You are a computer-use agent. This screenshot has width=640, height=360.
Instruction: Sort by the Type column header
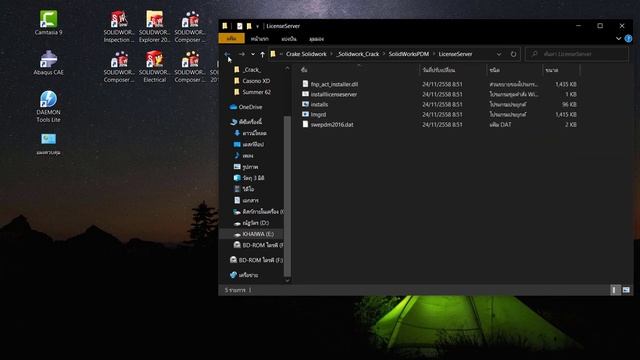(x=514, y=70)
